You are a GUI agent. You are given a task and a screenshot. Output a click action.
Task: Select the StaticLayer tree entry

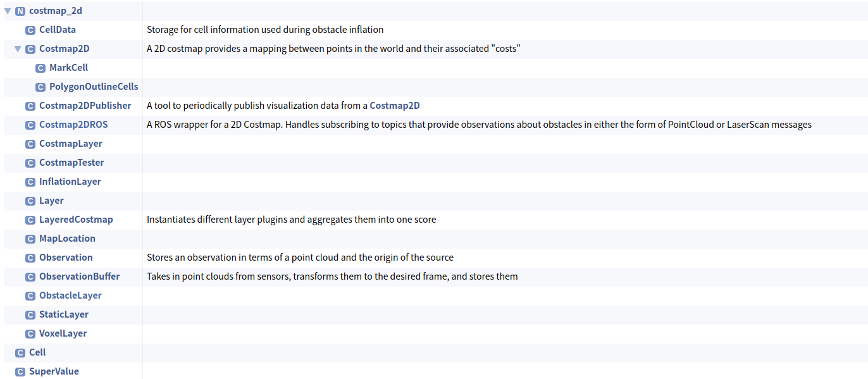coord(64,314)
